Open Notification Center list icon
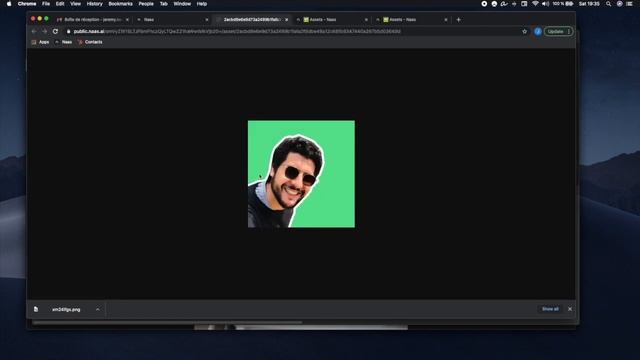The width and height of the screenshot is (640, 360). (x=629, y=4)
